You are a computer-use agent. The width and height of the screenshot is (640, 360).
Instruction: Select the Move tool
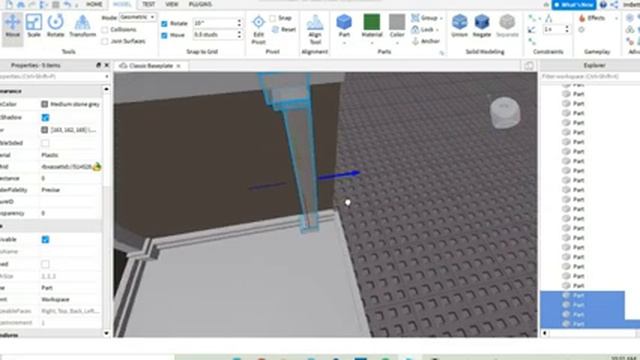click(12, 26)
